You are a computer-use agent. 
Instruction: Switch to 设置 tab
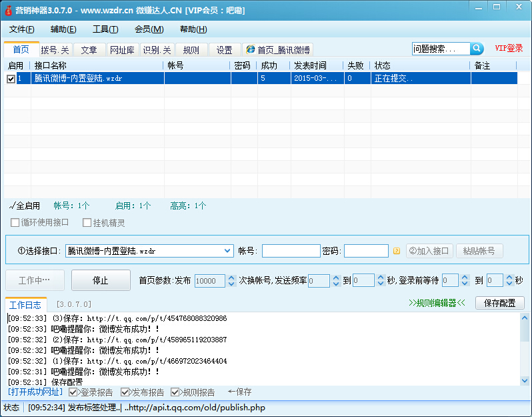click(224, 50)
